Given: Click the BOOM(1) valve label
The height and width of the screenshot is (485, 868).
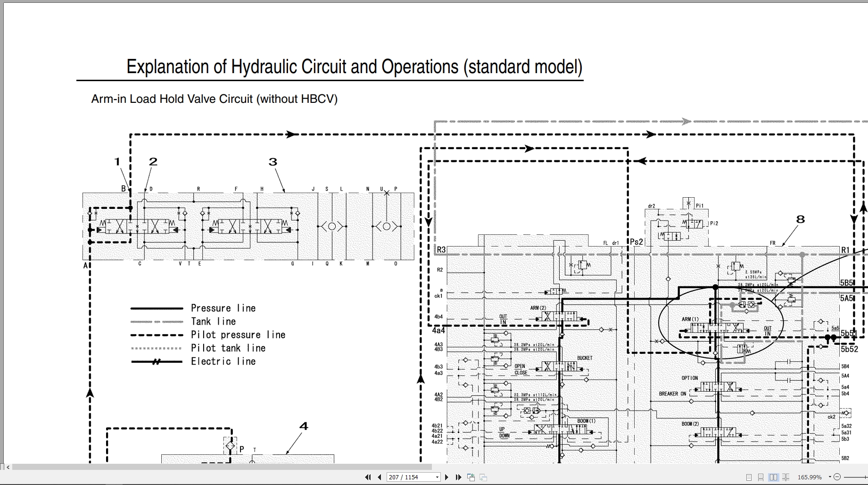Looking at the screenshot, I should [587, 421].
